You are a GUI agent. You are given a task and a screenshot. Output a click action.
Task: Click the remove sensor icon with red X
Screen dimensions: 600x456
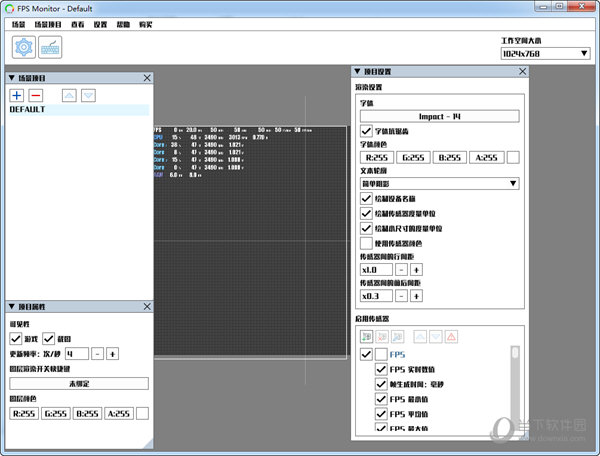coord(382,337)
